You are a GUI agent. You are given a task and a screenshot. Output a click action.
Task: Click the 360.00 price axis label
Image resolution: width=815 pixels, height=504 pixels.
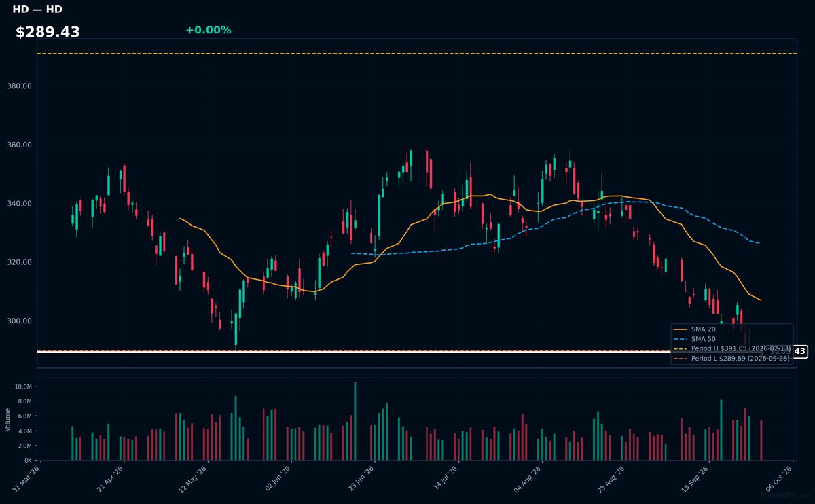20,145
